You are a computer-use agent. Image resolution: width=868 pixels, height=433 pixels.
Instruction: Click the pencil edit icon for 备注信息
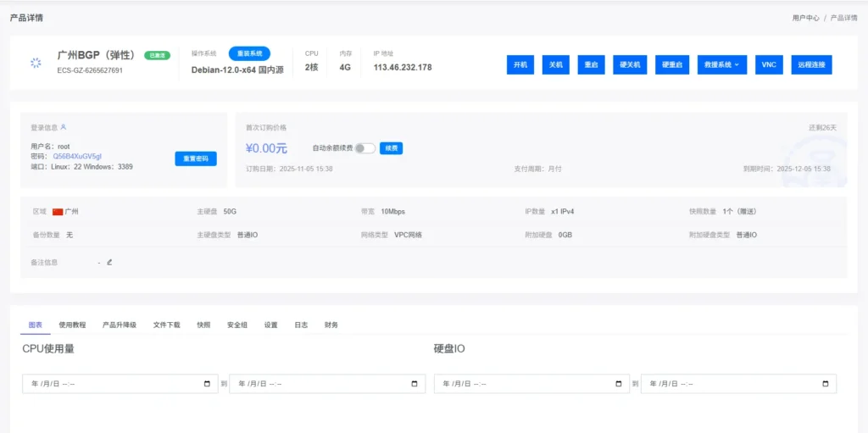[109, 262]
